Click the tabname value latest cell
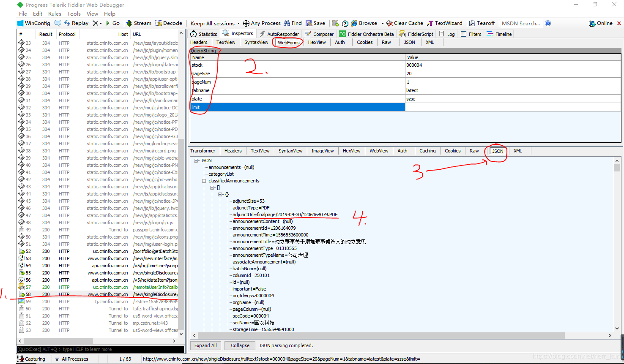Viewport: 624px width, 364px height. coord(513,90)
